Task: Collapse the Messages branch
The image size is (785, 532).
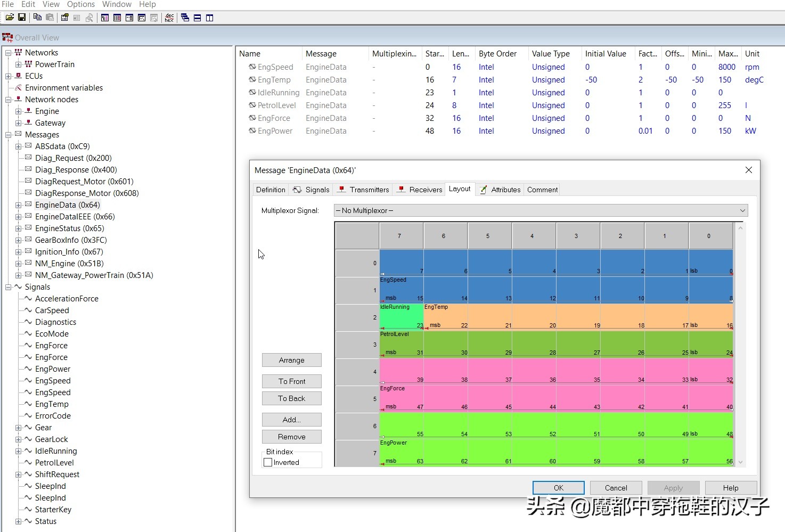Action: [x=9, y=135]
